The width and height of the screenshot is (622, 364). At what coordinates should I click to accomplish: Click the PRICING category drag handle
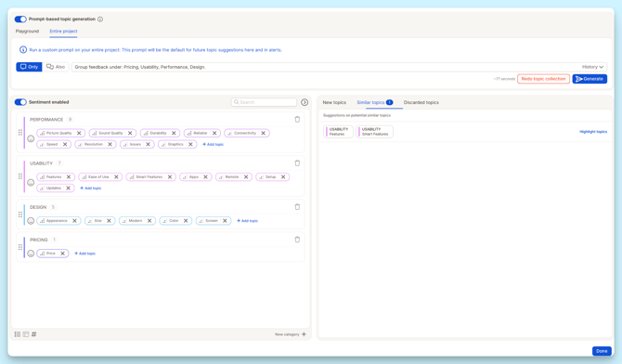click(20, 247)
